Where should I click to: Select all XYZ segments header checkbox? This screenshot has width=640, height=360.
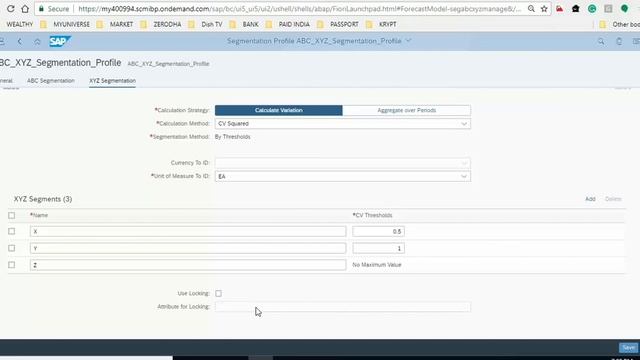(11, 215)
